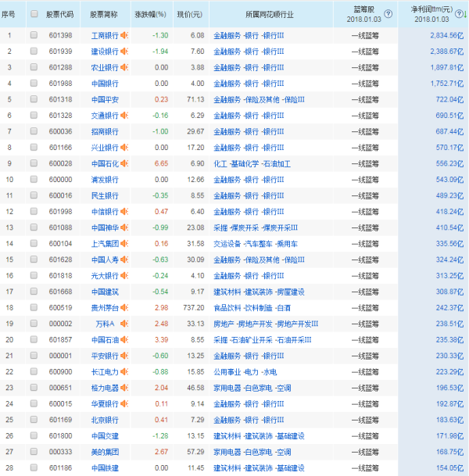This screenshot has width=469, height=476.
Task: Click speaker icon next to 长江电力
Action: pos(124,371)
